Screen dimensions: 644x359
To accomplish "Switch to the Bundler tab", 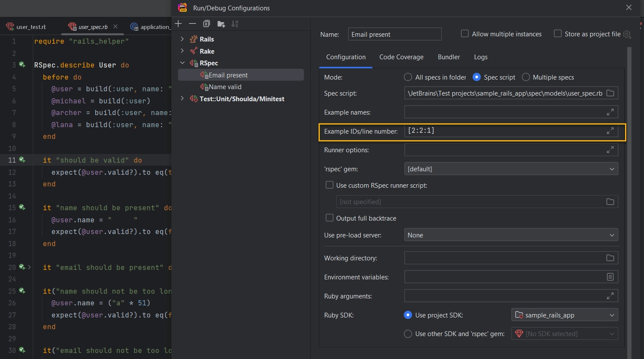I will [449, 57].
